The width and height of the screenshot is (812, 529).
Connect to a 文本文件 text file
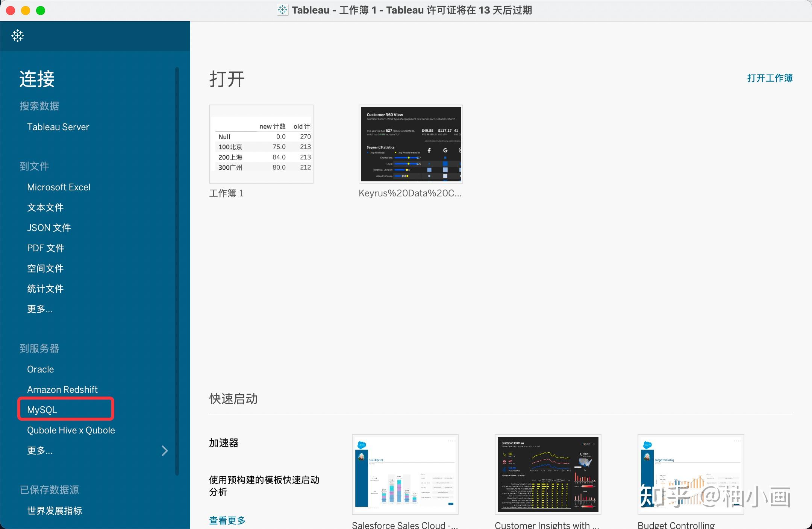tap(45, 207)
